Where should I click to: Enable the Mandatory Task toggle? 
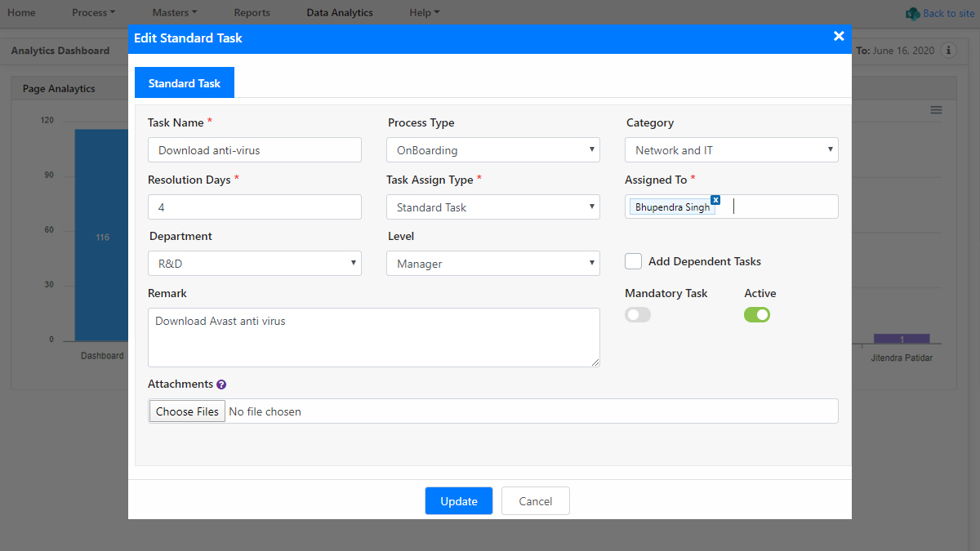tap(637, 314)
